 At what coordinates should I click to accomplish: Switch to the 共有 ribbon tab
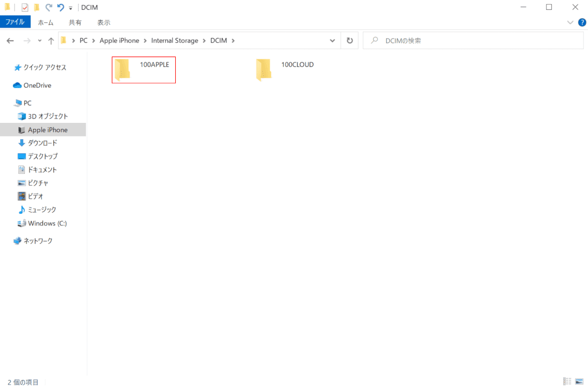(x=75, y=22)
